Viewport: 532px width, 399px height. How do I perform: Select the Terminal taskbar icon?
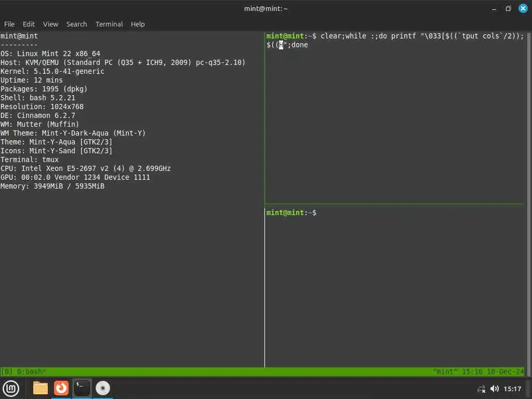click(82, 388)
